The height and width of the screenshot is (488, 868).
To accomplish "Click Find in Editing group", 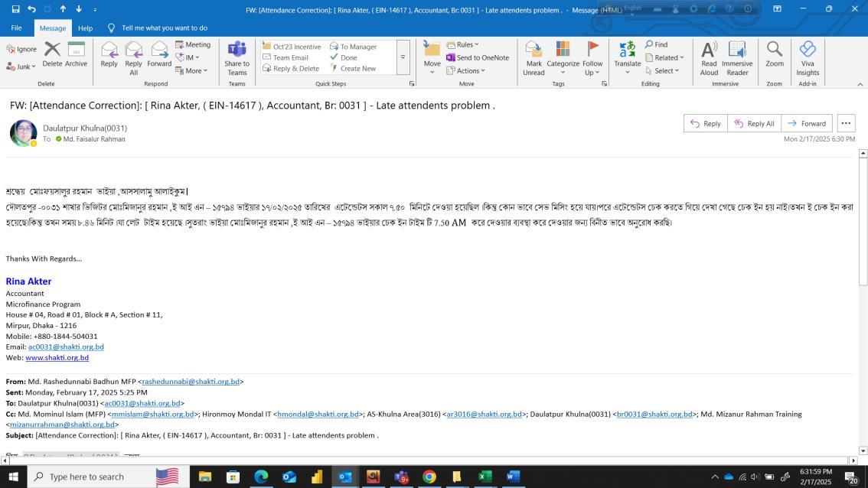I will coord(656,44).
